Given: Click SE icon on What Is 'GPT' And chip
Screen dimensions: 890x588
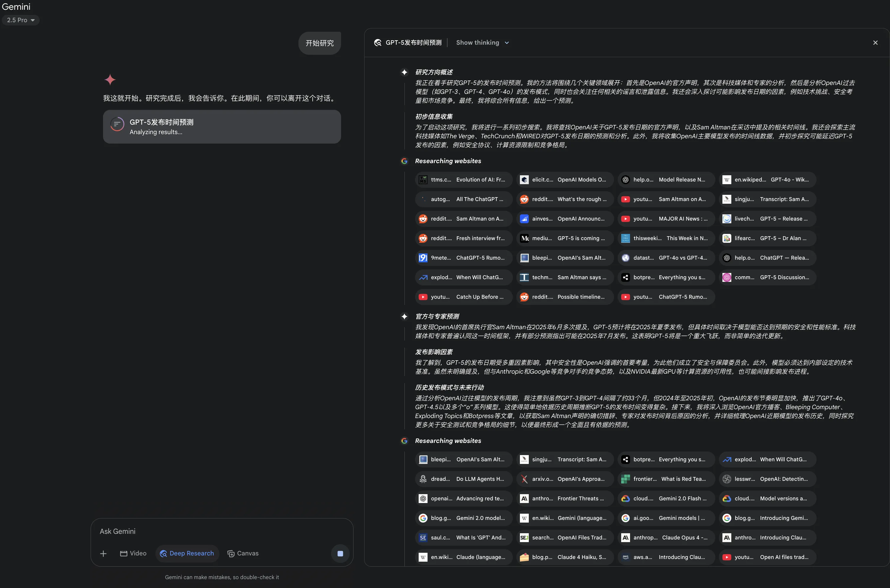Looking at the screenshot, I should click(423, 537).
